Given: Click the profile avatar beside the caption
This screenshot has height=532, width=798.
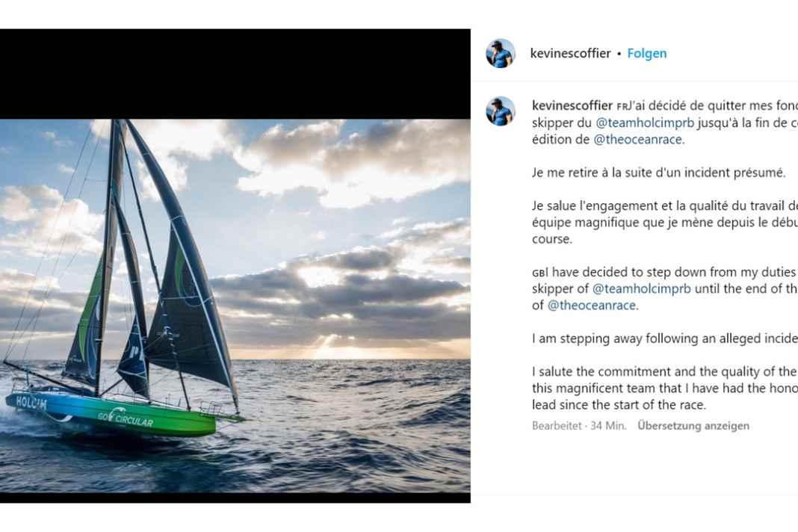Looking at the screenshot, I should tap(501, 111).
